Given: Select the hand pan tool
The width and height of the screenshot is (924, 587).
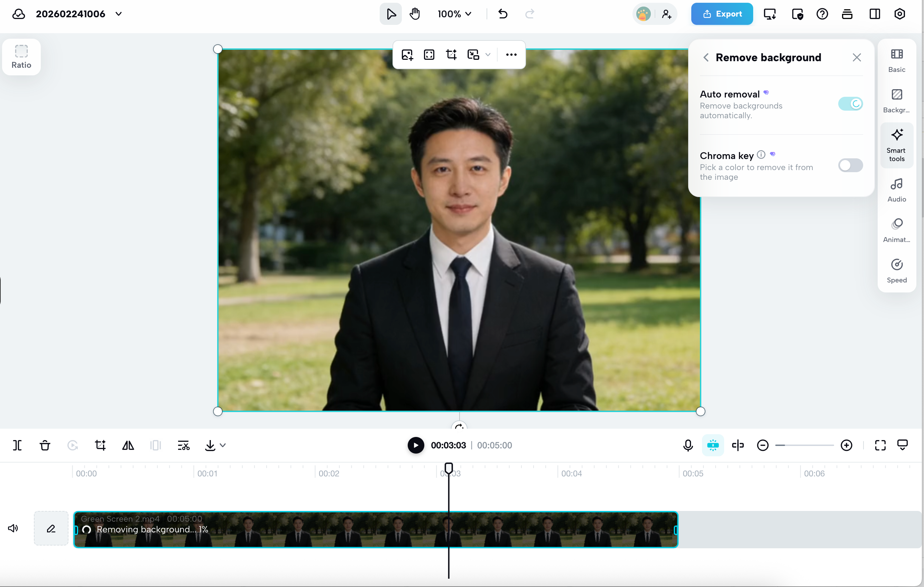Looking at the screenshot, I should click(414, 14).
